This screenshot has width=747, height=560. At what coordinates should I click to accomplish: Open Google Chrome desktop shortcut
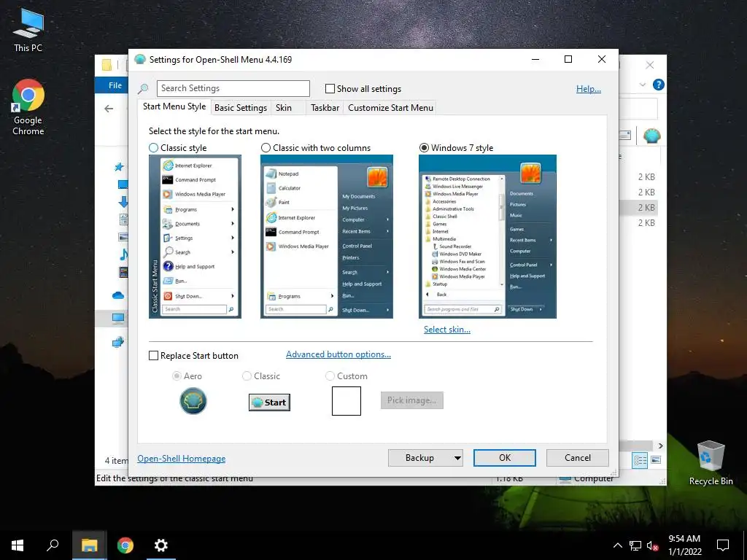28,108
